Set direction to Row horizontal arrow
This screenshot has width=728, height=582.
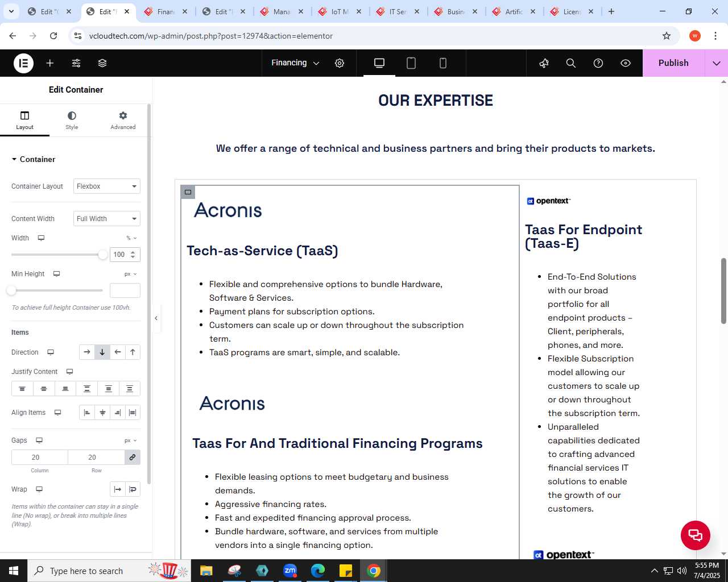(x=86, y=352)
